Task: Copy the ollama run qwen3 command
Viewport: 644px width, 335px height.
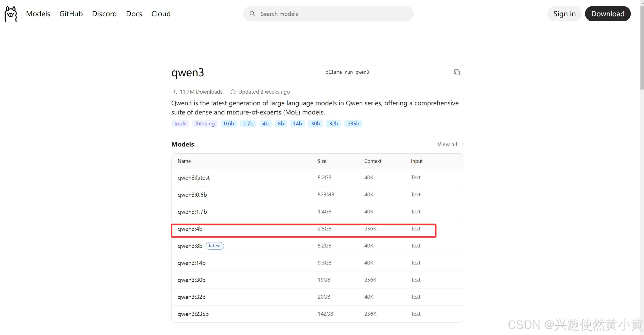Action: pos(457,72)
